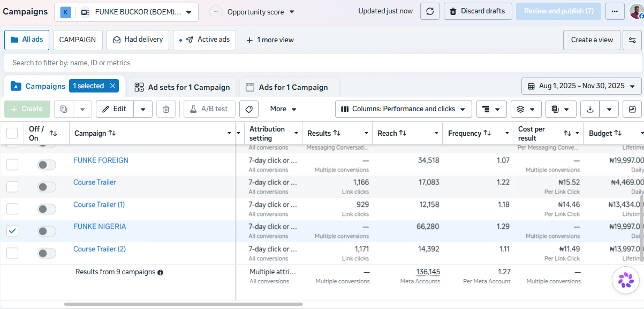Switch to the CAMPAIGN view
This screenshot has height=309, width=644.
coord(78,40)
